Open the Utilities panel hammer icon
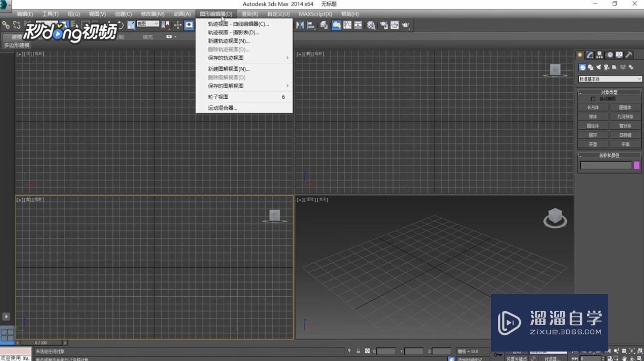Viewport: 644px width, 361px height. tap(629, 55)
